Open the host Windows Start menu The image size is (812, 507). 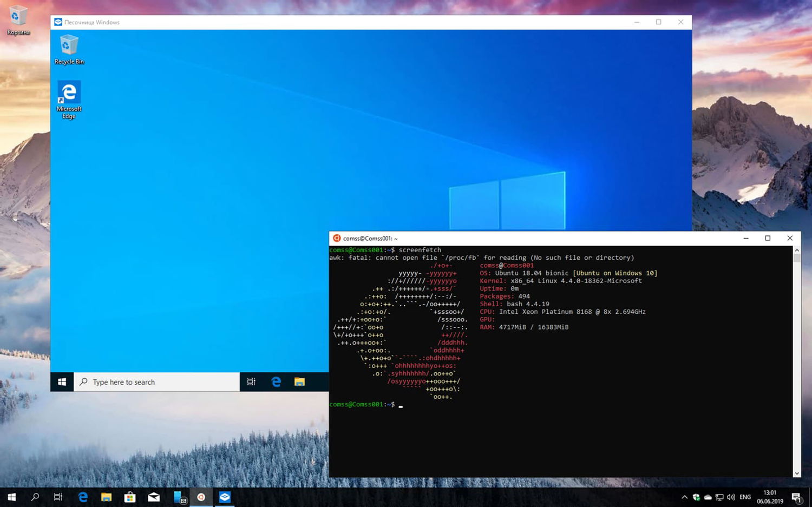pyautogui.click(x=11, y=497)
